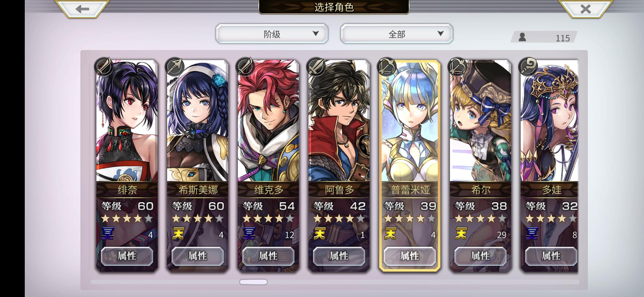Close the character selection screen
The width and height of the screenshot is (644, 297).
point(586,9)
